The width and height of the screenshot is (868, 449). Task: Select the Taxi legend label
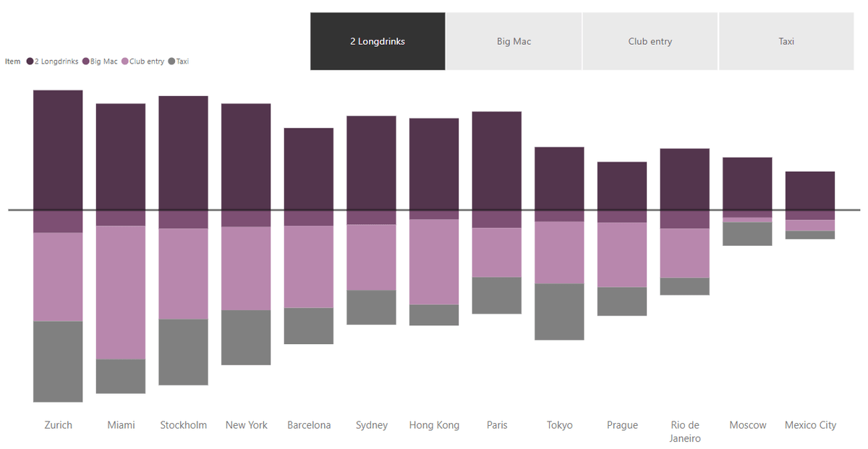[182, 61]
